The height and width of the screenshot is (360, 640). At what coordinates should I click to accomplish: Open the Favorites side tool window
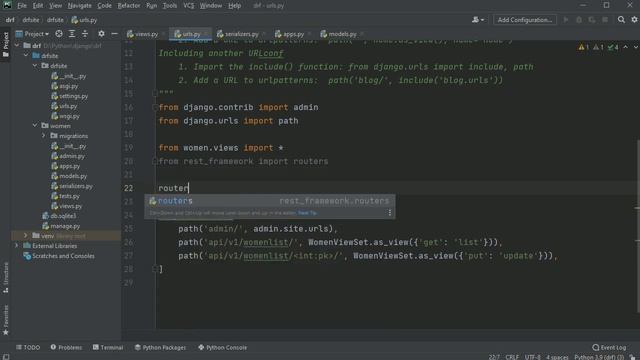(x=6, y=320)
